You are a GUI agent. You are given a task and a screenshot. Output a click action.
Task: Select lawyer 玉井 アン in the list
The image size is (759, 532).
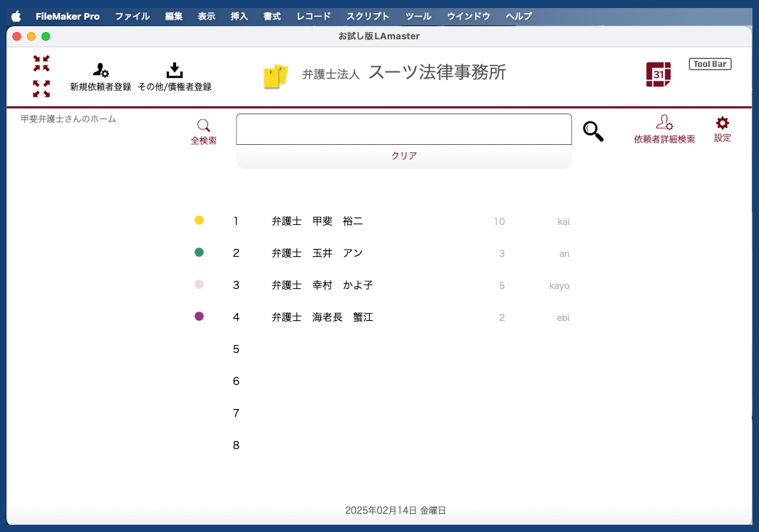[317, 253]
